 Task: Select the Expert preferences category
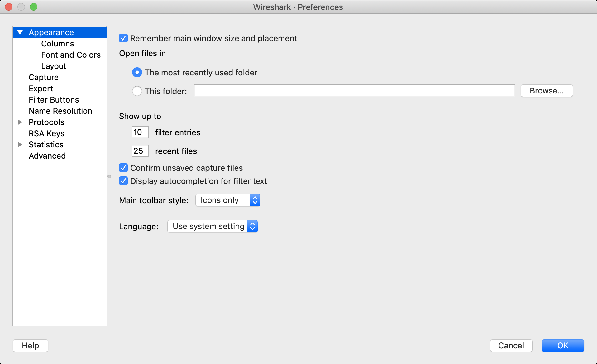tap(41, 89)
